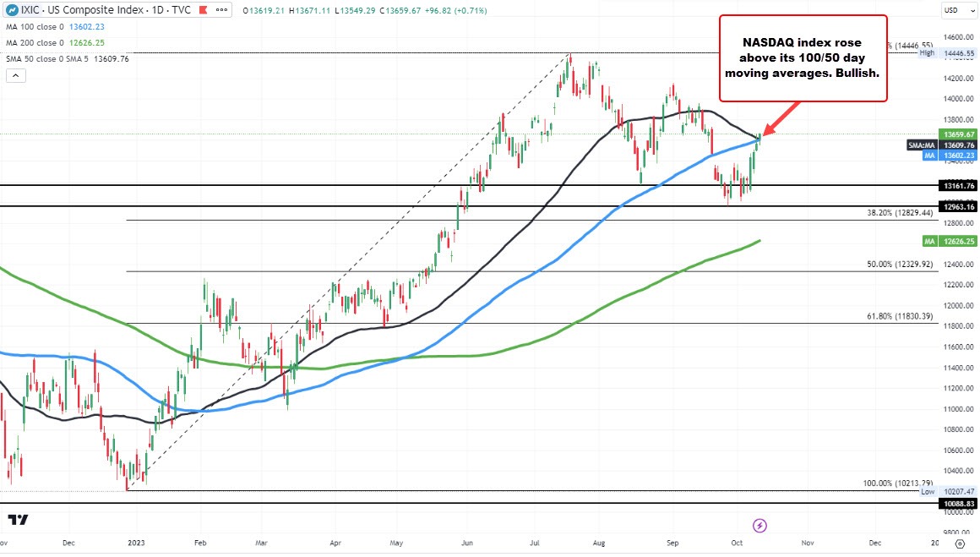Screen dimensions: 980x557
Task: Click the Mar label on time axis
Action: (261, 543)
